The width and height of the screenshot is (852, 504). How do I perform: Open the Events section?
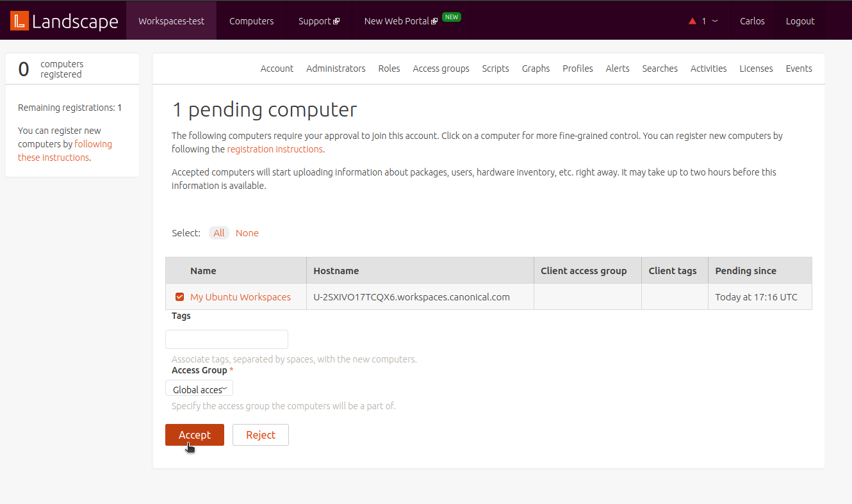(x=799, y=69)
